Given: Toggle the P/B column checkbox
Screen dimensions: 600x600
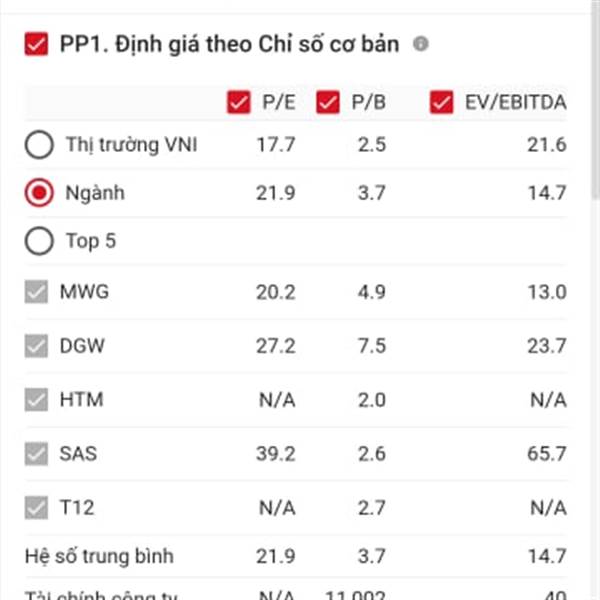Looking at the screenshot, I should pos(327,102).
